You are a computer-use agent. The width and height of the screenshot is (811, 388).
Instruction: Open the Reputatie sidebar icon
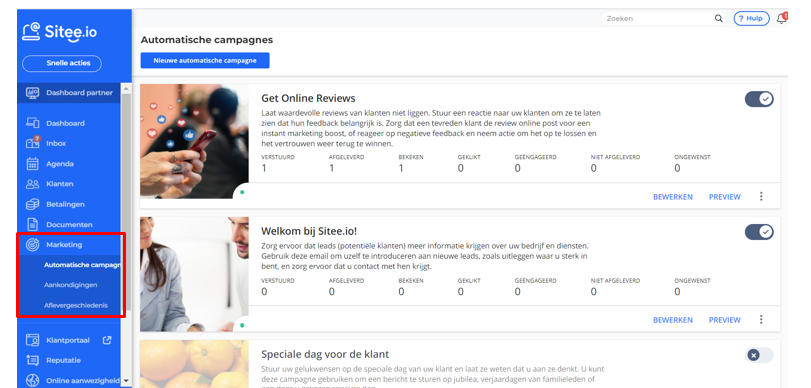(33, 360)
